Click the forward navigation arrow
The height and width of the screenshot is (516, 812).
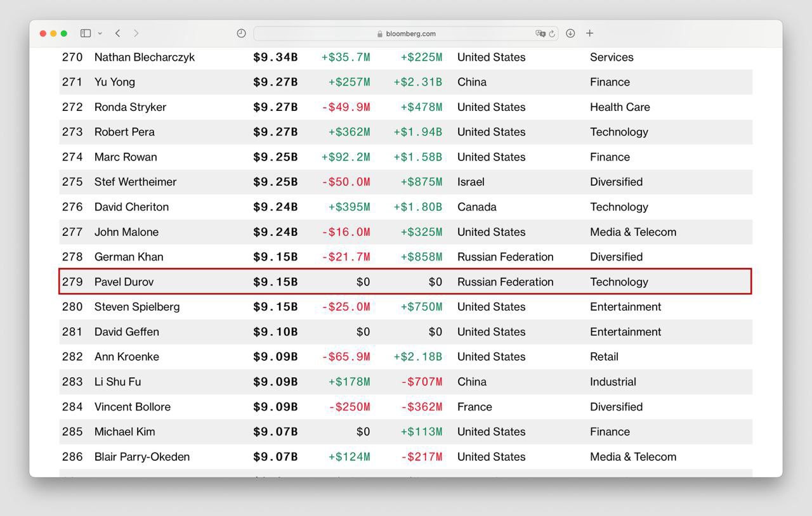click(x=136, y=33)
